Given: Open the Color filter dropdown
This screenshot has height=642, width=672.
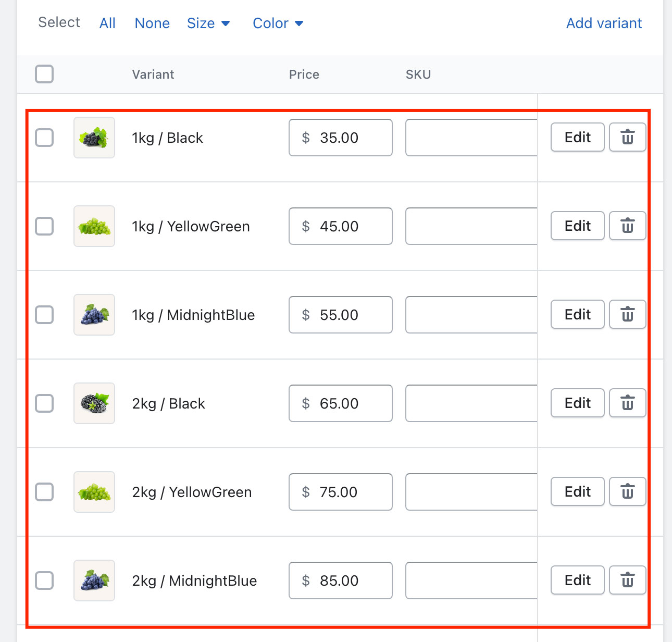Looking at the screenshot, I should click(278, 23).
